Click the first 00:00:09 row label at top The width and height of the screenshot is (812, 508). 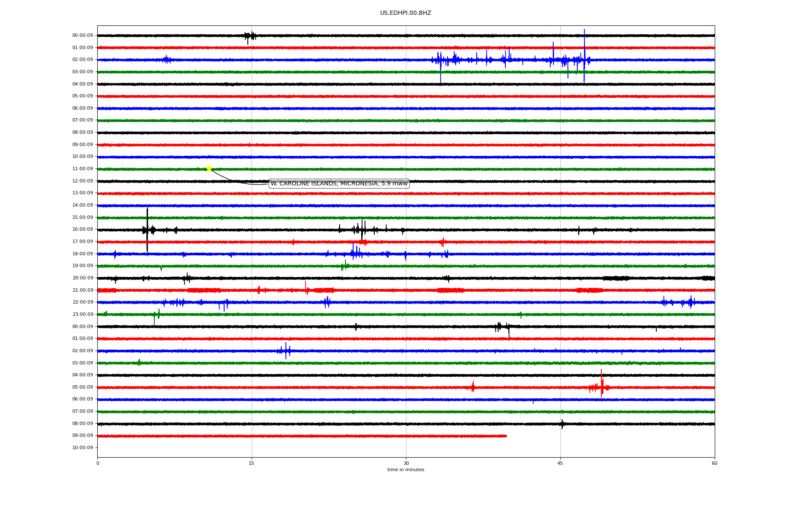[82, 36]
